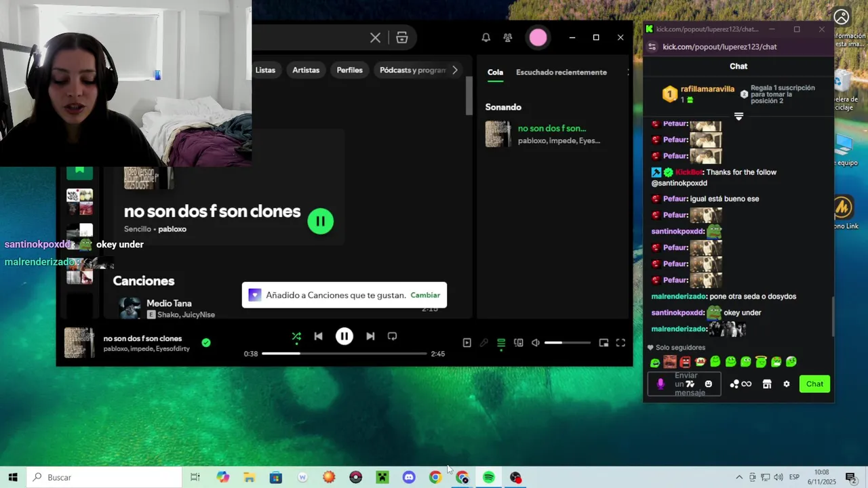This screenshot has height=488, width=868.
Task: Select the Listas filter chip
Action: [x=266, y=70]
